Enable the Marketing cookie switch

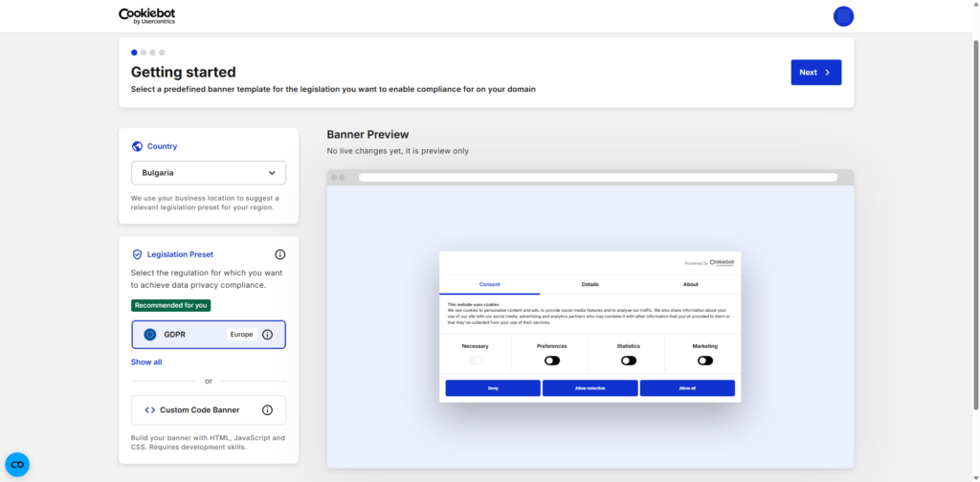(705, 361)
